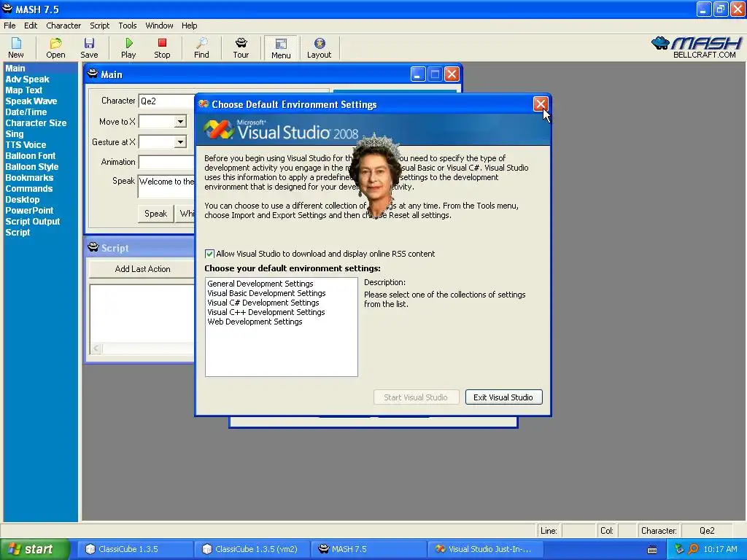Select Visual C# Development Settings
This screenshot has width=747, height=560.
(263, 303)
